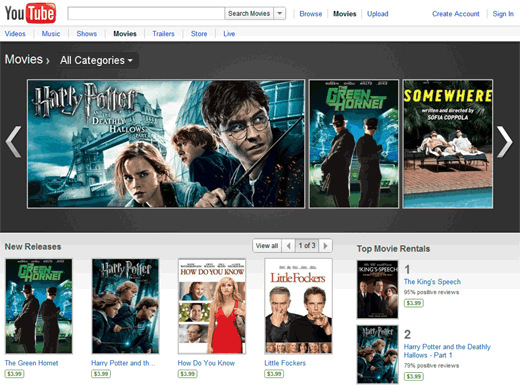This screenshot has width=520, height=388.
Task: Click the YouTube logo
Action: [x=30, y=13]
